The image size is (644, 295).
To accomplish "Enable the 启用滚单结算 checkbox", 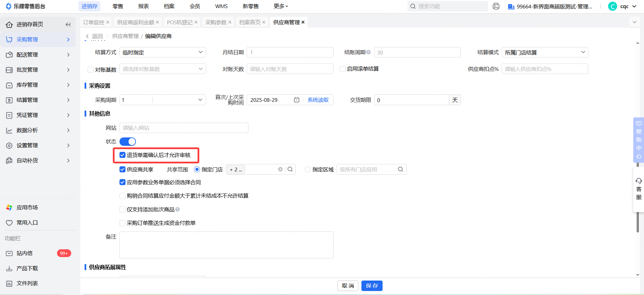I will [x=343, y=69].
